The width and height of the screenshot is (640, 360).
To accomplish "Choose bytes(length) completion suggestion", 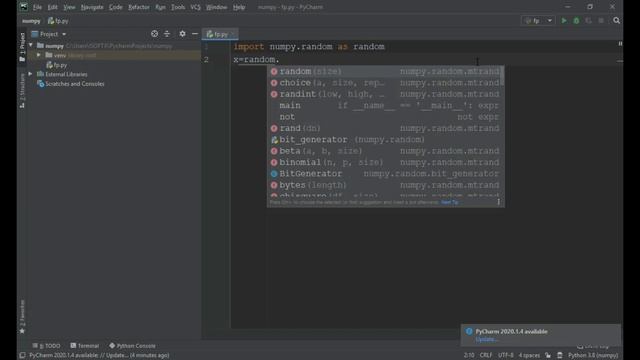I will (x=385, y=185).
